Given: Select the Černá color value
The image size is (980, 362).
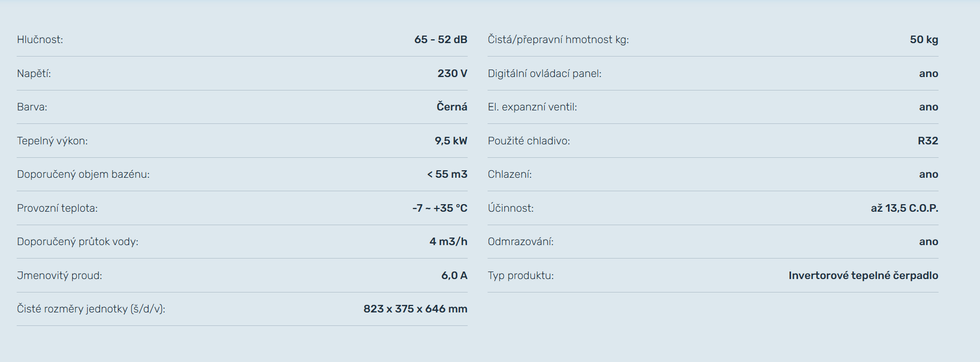Looking at the screenshot, I should 452,107.
